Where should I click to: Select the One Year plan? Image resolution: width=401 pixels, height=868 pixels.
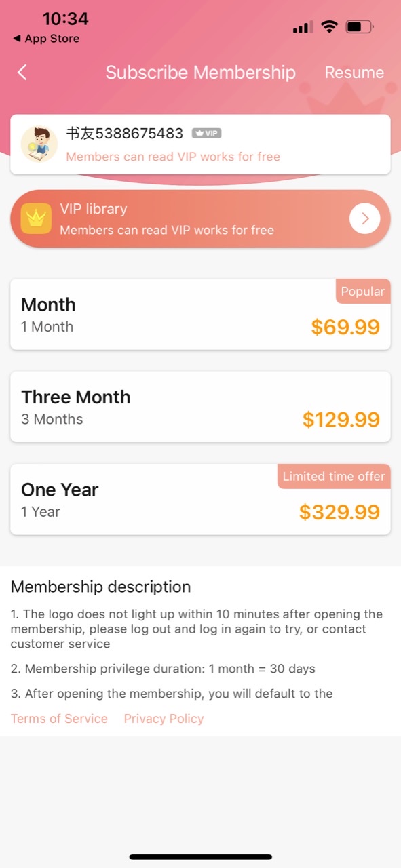200,499
